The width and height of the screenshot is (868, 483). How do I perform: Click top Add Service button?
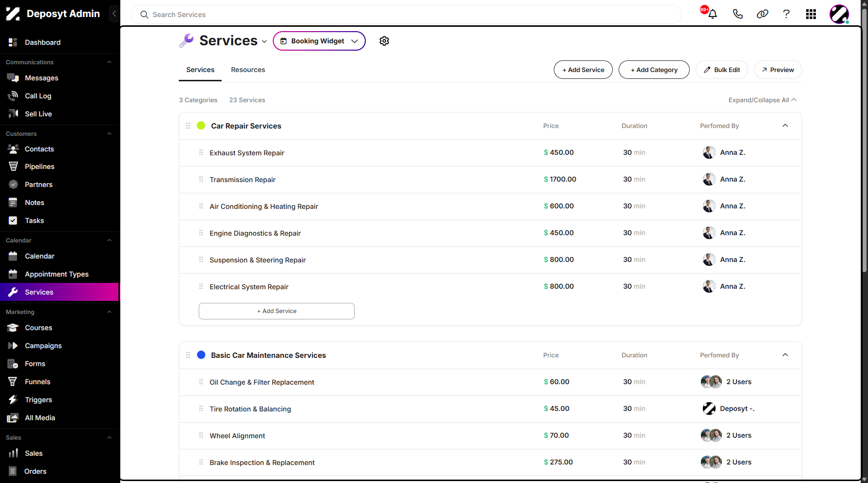(583, 70)
